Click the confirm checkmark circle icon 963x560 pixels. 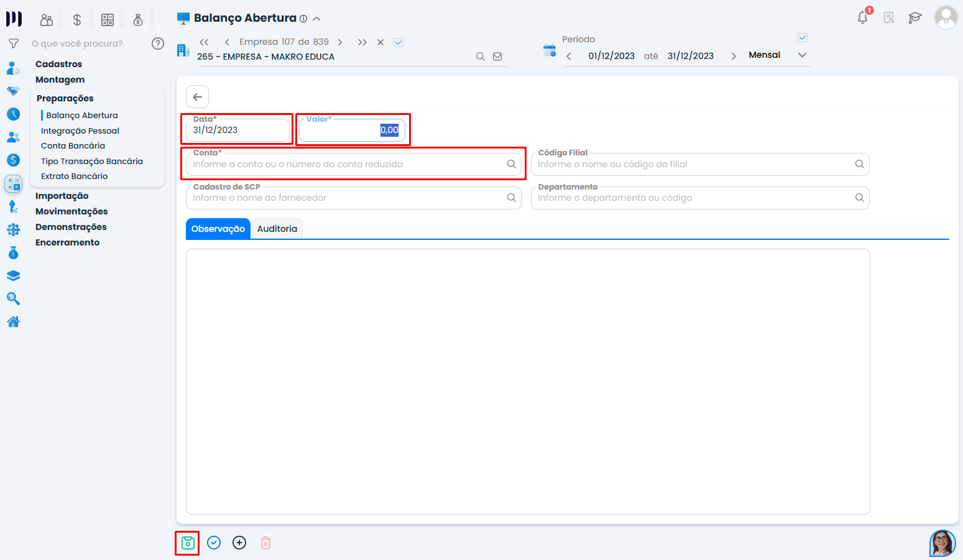214,543
